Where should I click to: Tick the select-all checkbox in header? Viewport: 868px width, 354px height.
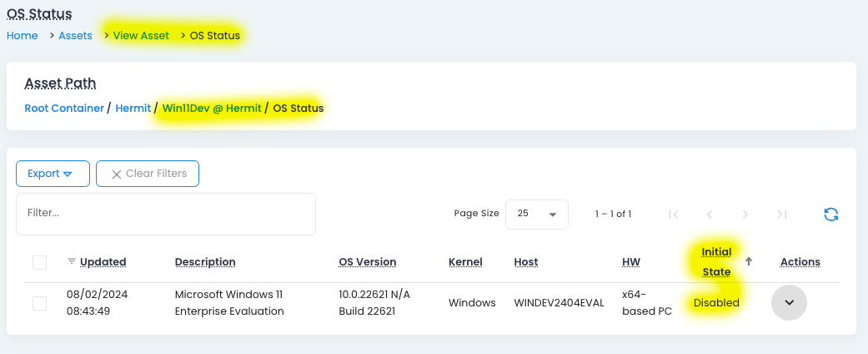[39, 263]
